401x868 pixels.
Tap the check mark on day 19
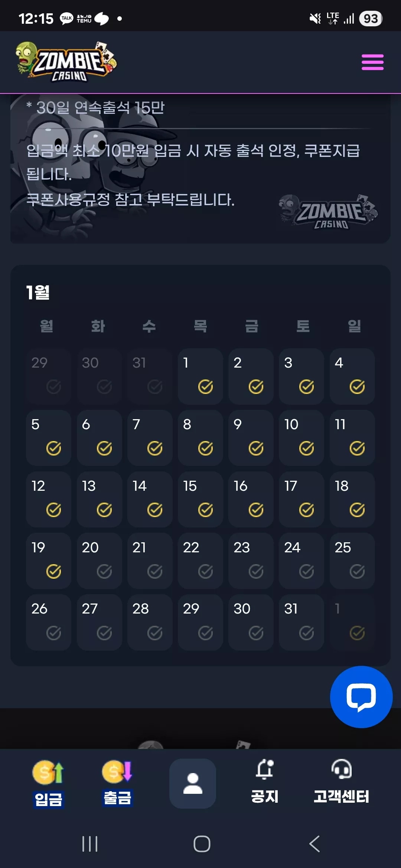[54, 572]
